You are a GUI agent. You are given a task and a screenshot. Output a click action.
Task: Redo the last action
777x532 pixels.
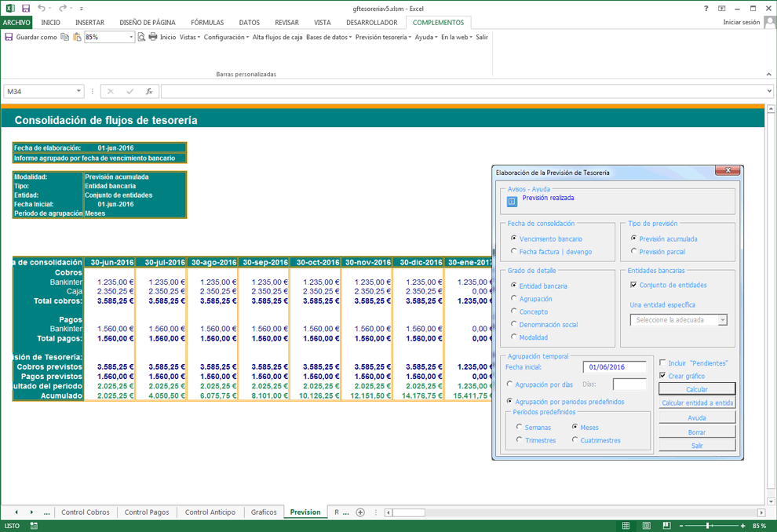coord(63,9)
